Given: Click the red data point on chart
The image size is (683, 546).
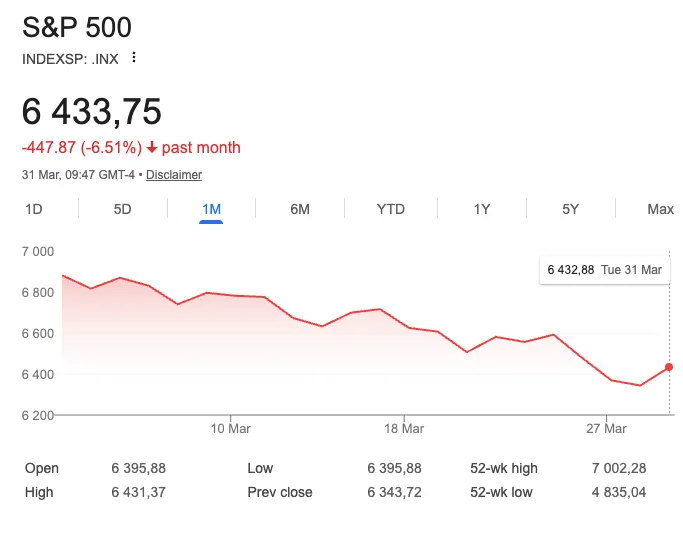Looking at the screenshot, I should pos(669,367).
